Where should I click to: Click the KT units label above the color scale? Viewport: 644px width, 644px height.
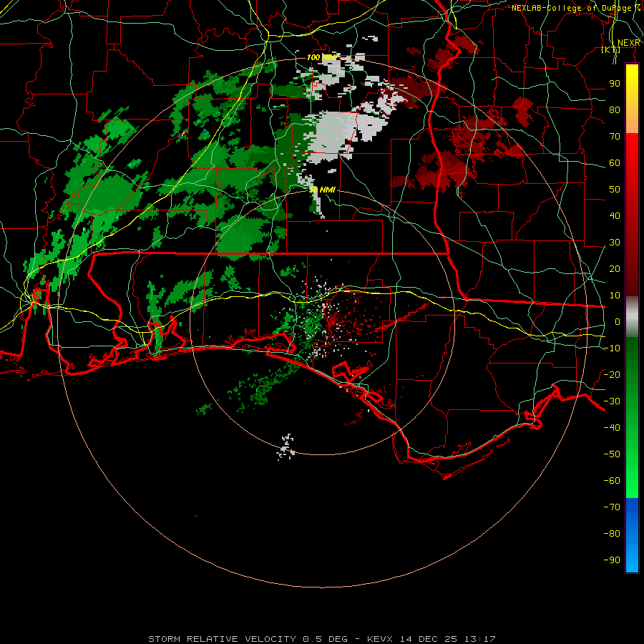click(x=611, y=49)
